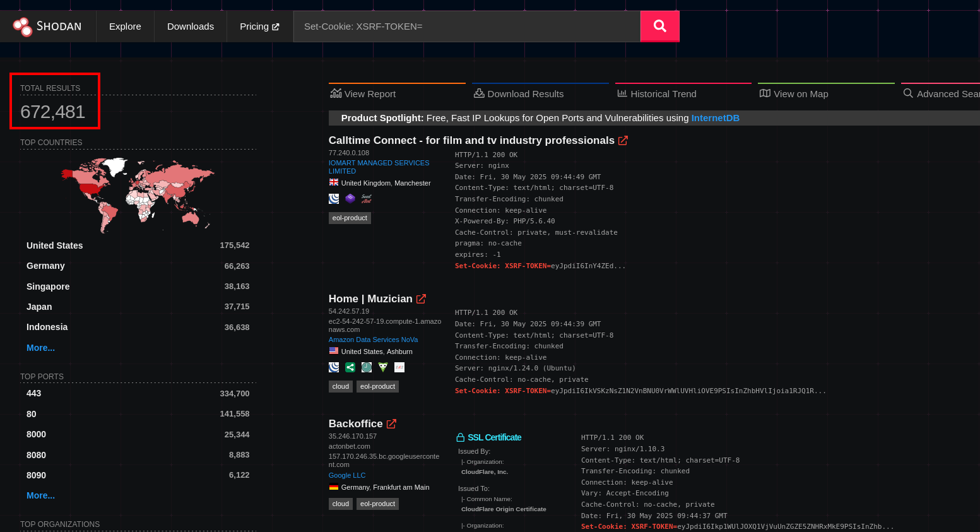Click eol-product tag on Muzician result
Screen dimensions: 980x532
[x=377, y=386]
